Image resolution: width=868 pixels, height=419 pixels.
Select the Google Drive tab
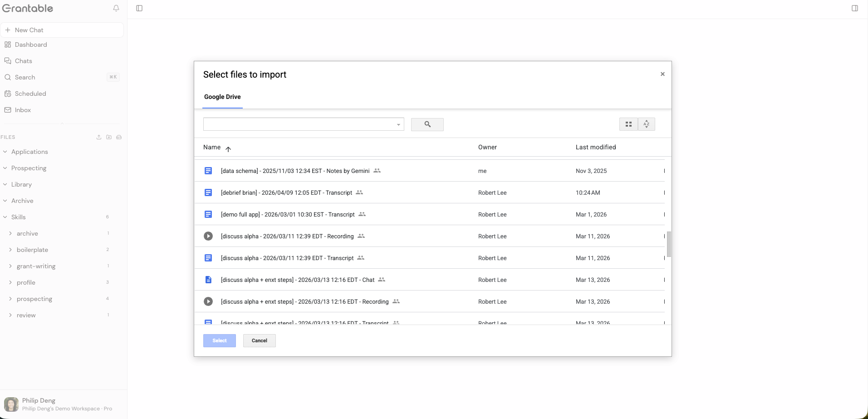(x=222, y=97)
